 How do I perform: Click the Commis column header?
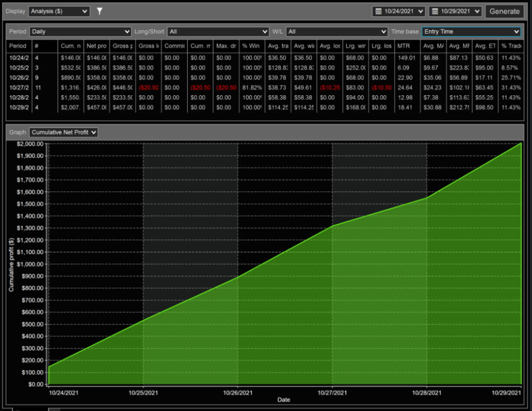(174, 46)
